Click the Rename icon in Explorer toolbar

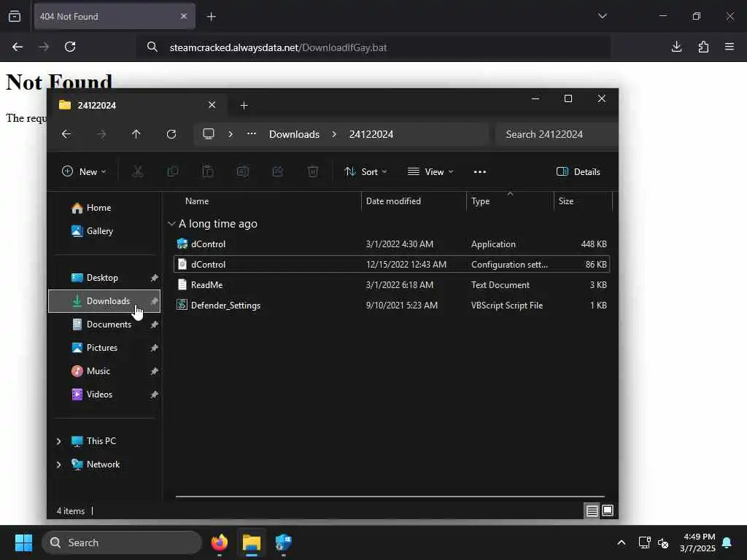tap(242, 172)
